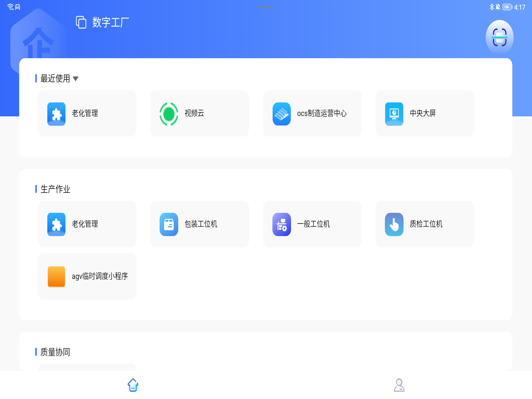Click the 一般工位机 label text

[x=313, y=224]
